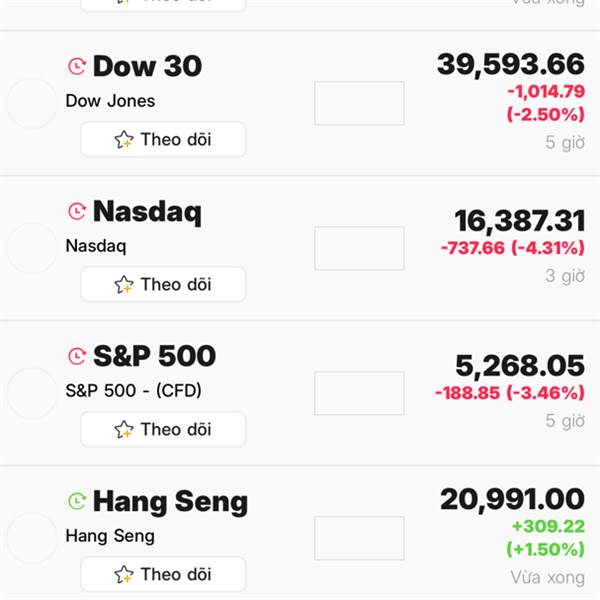Click the red clock icon beside bold Nasdaq

(x=77, y=211)
